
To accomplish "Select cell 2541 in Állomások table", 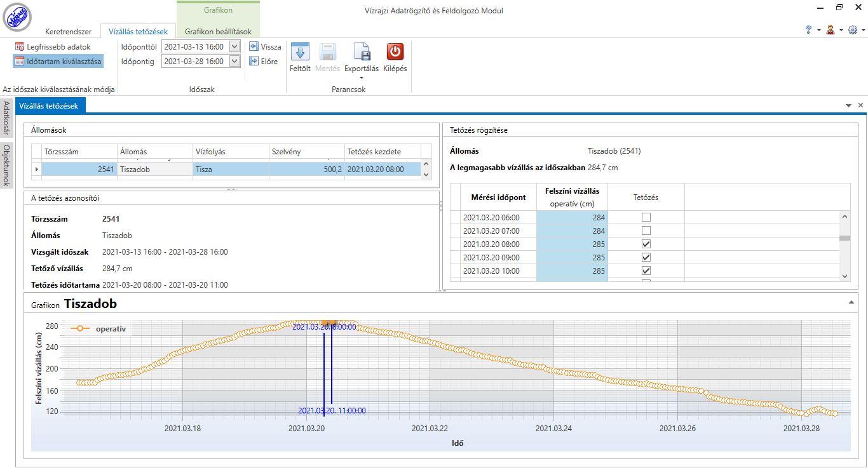I will (x=79, y=169).
